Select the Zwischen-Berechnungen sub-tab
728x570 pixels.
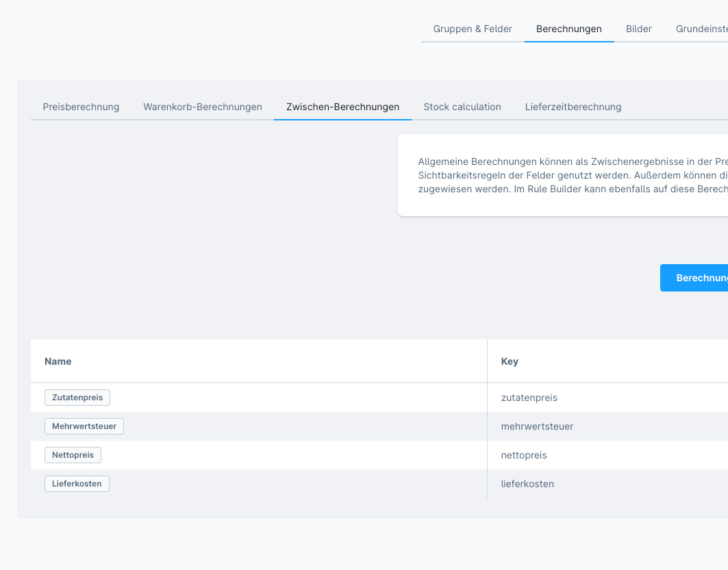[x=342, y=107]
